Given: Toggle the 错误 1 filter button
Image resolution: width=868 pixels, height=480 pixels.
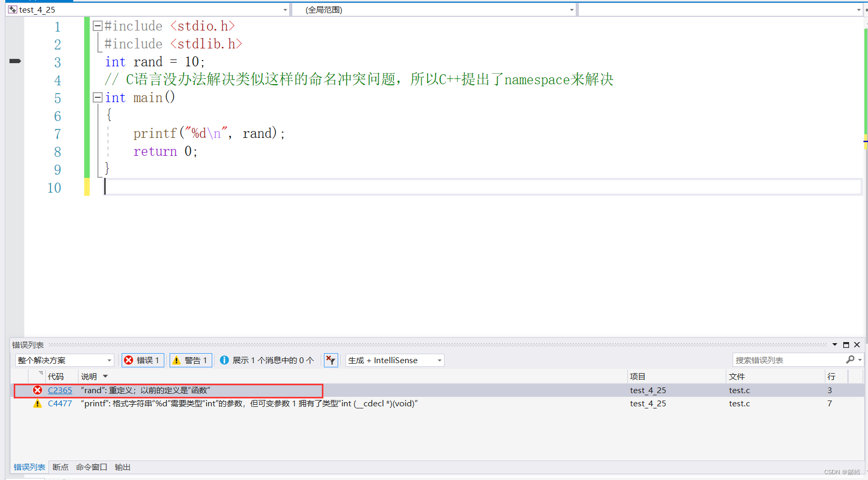Looking at the screenshot, I should pos(143,360).
